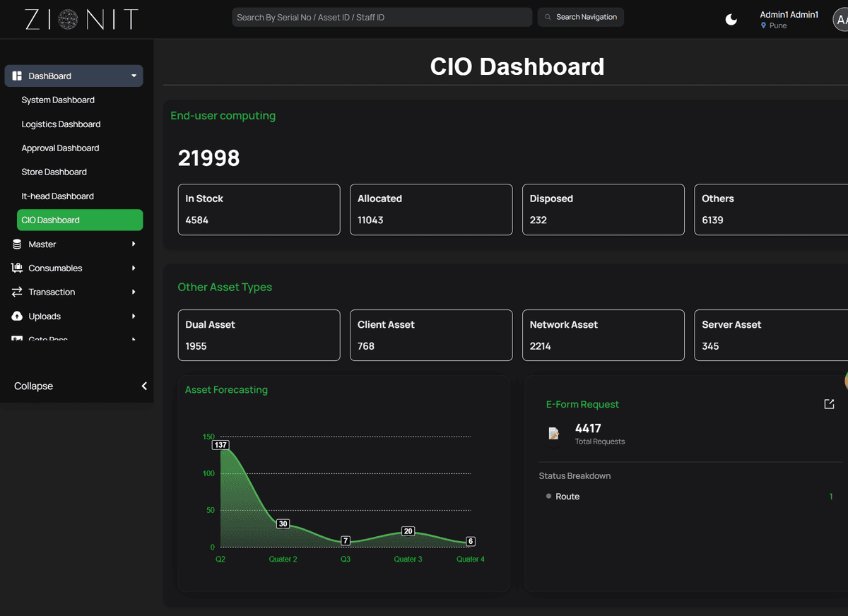Select the Dual Asset card
The height and width of the screenshot is (616, 848).
[259, 336]
